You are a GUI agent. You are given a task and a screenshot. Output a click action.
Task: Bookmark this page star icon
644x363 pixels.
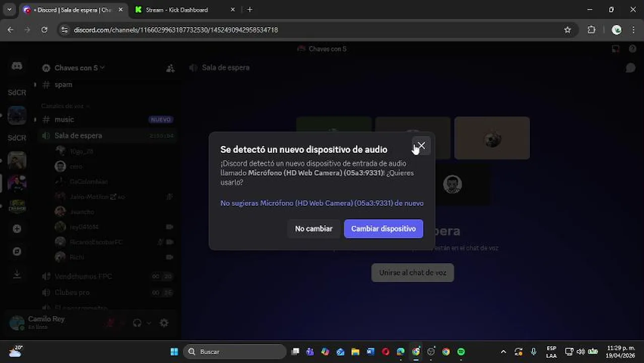[567, 30]
